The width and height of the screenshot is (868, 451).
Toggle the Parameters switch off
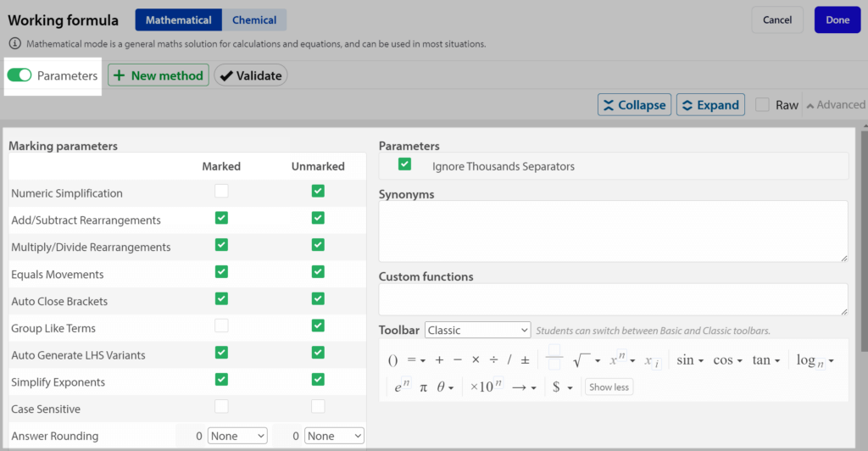(19, 75)
